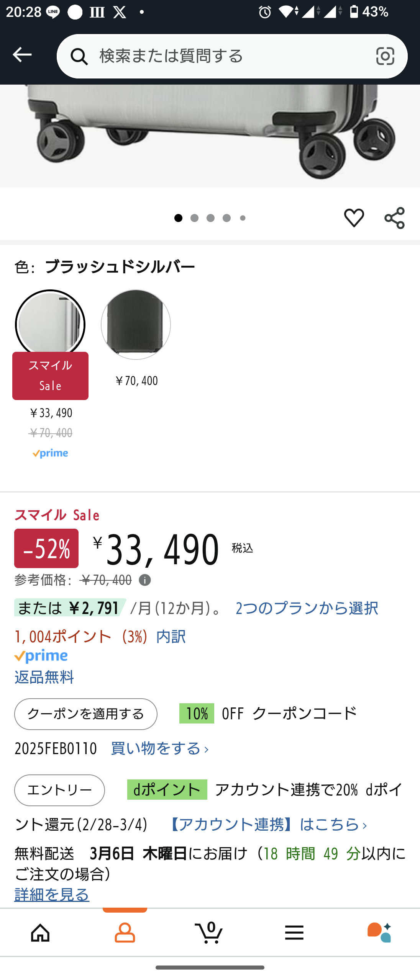The image size is (420, 980).
Task: Open the 詳細を見る delivery details link
Action: tap(52, 895)
